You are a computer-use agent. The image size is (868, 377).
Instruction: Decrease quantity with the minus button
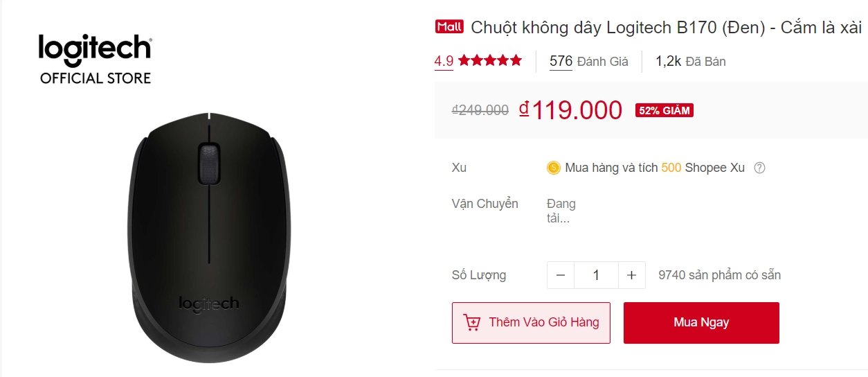(561, 275)
